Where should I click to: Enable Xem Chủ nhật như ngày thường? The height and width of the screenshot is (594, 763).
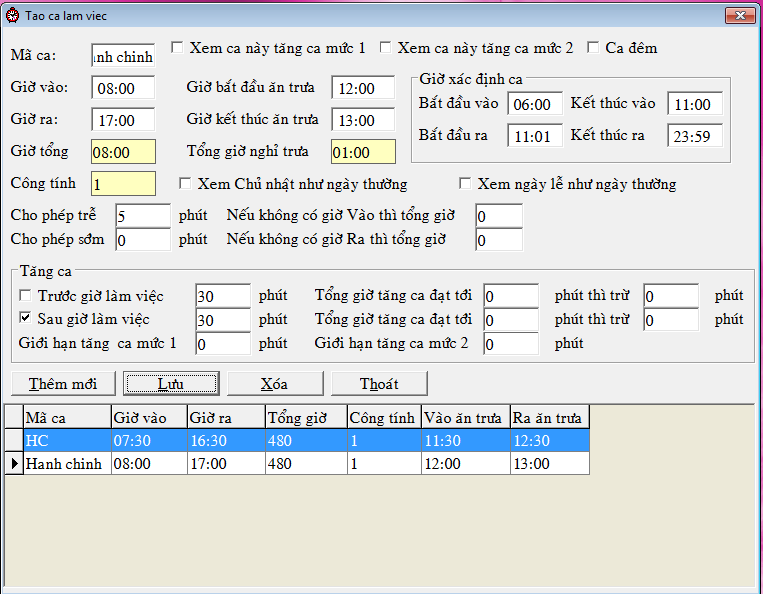pyautogui.click(x=185, y=183)
